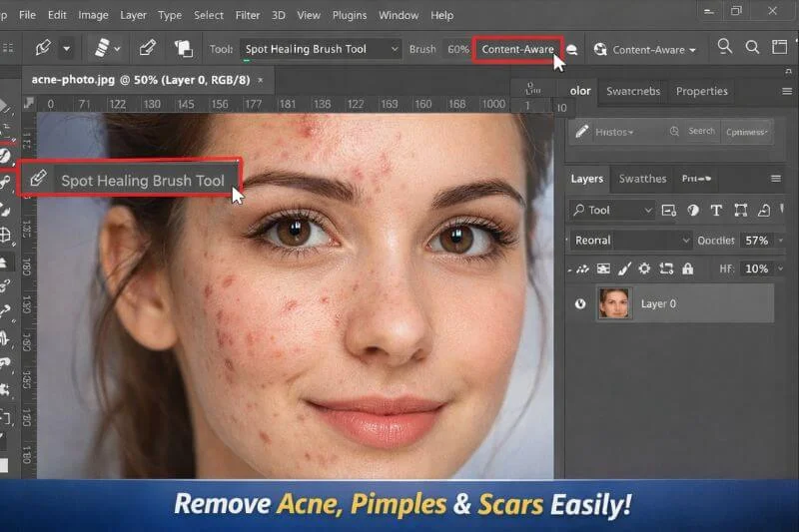
Task: Open the Filter menu
Action: 248,15
